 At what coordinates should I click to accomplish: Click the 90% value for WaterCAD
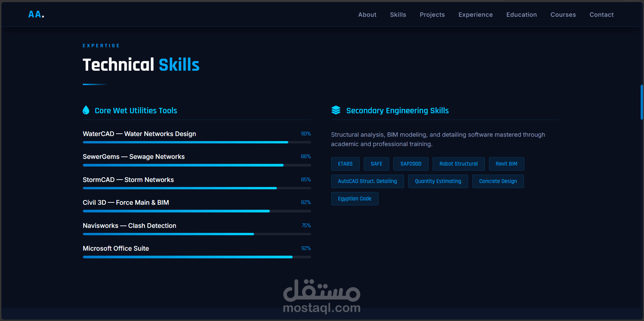(306, 134)
